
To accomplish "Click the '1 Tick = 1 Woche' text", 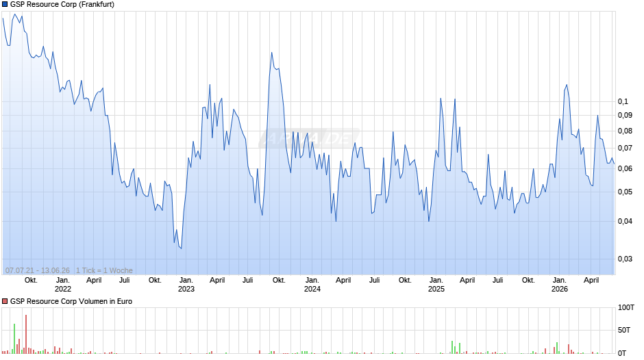I will pos(104,270).
